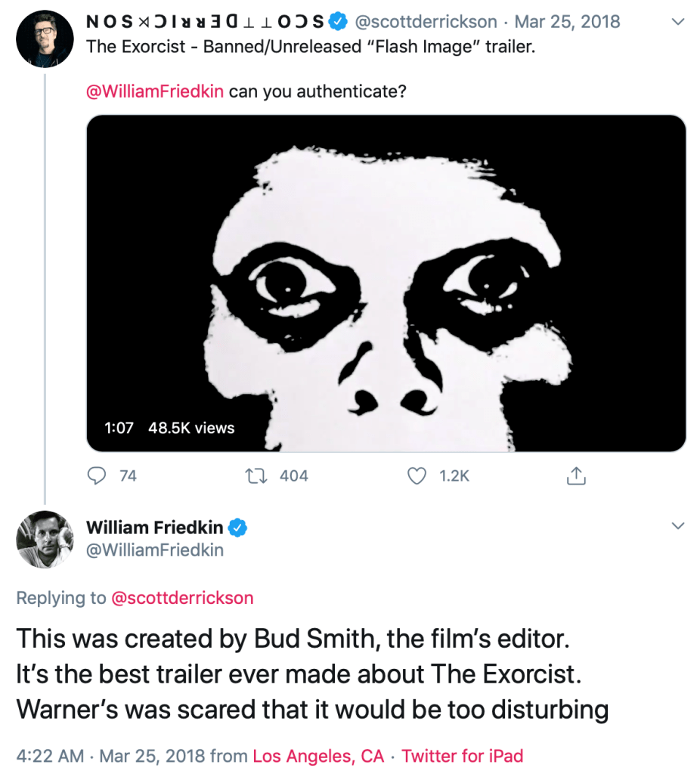
Task: Click the William Friedkin display name
Action: click(156, 527)
